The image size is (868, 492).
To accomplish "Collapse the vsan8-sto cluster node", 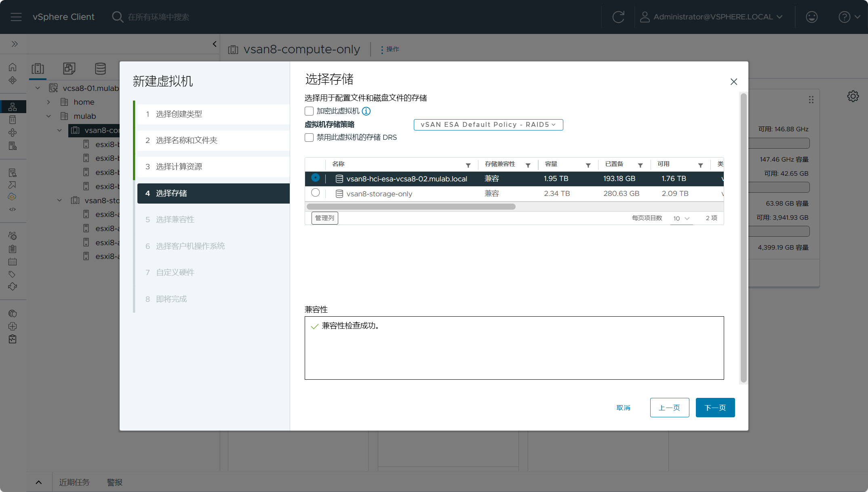I will coord(59,200).
